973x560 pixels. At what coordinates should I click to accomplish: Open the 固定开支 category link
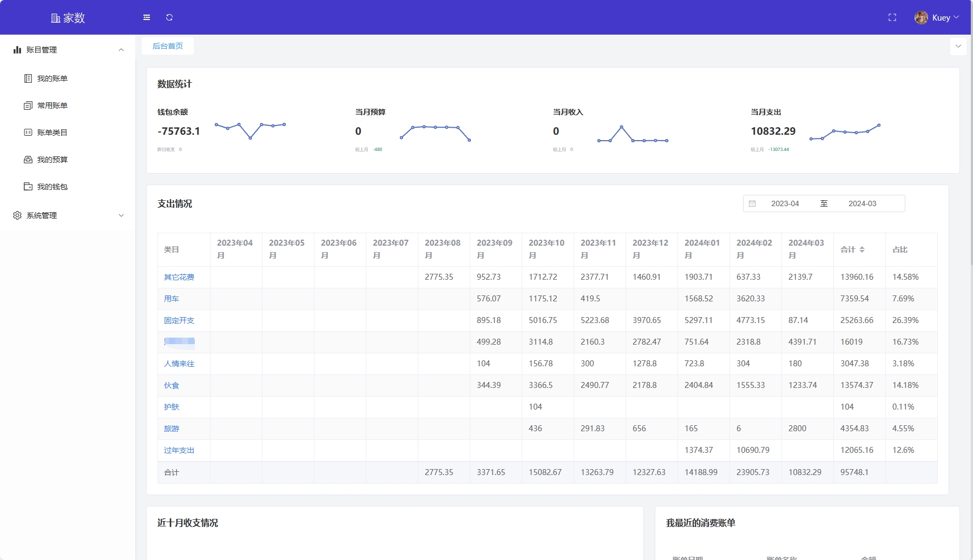tap(179, 320)
